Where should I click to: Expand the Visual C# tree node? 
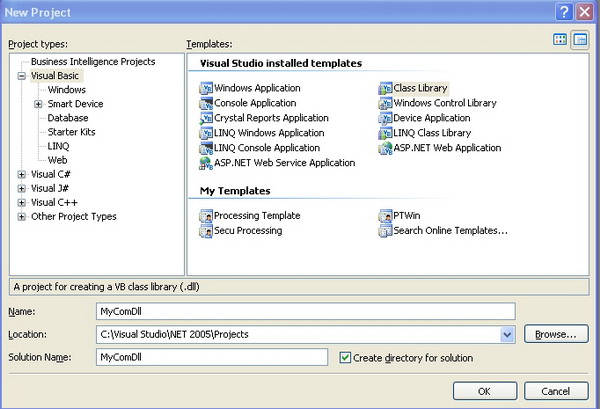pos(22,174)
